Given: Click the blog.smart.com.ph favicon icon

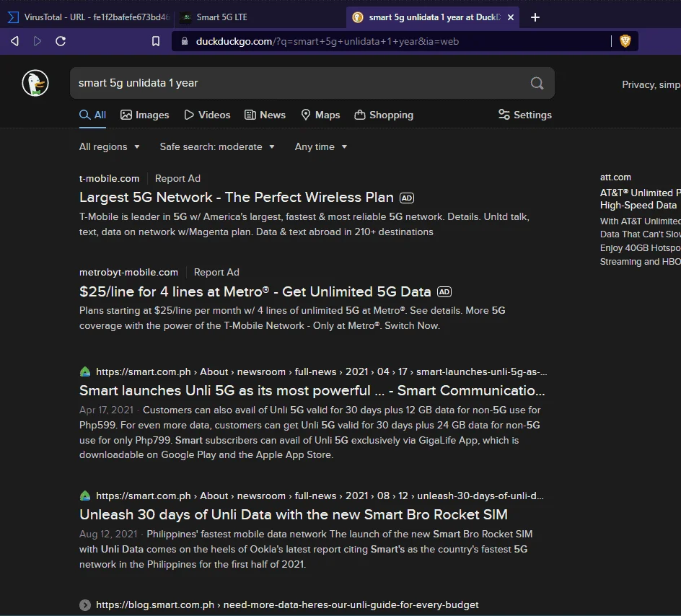Looking at the screenshot, I should point(85,604).
